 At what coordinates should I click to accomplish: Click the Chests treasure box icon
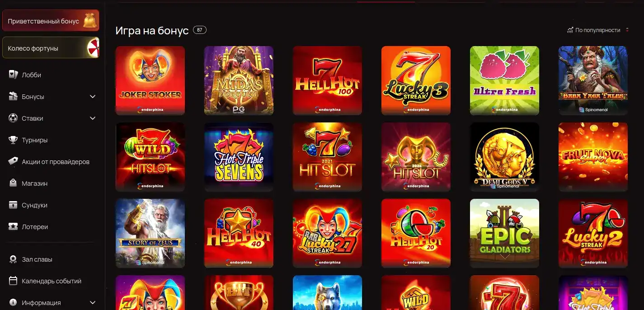[13, 205]
